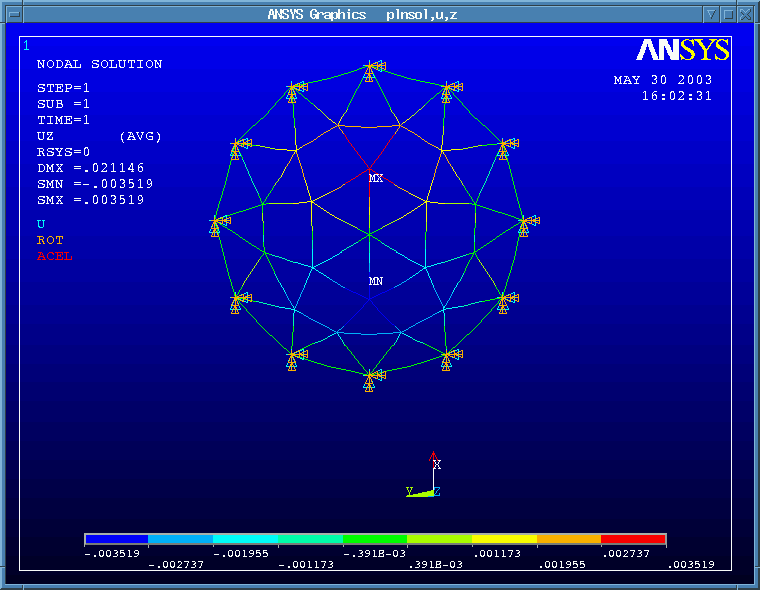Click legend value '-.003519' under the color bar

(112, 554)
